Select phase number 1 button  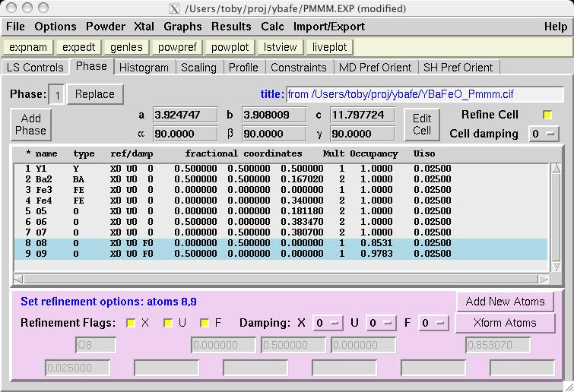pos(57,95)
